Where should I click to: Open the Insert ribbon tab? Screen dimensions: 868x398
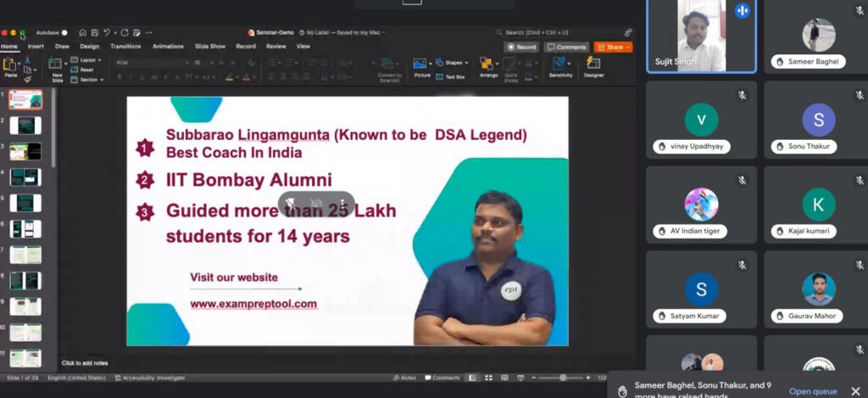(36, 47)
